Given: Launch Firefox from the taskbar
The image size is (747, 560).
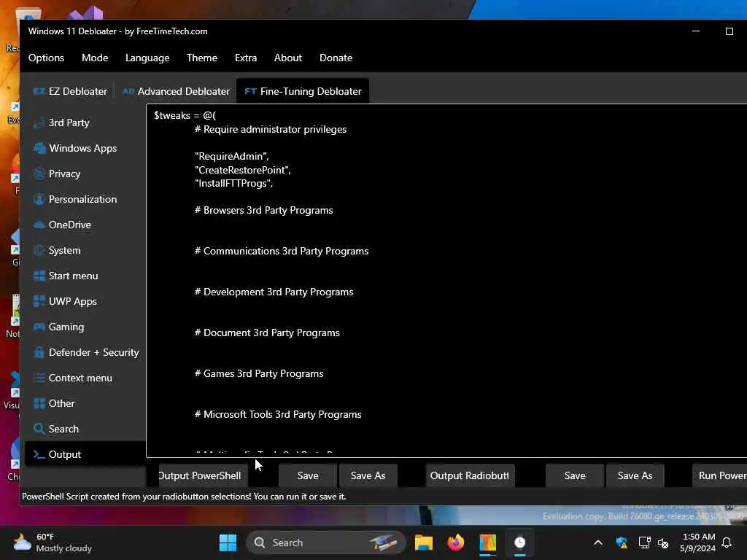Looking at the screenshot, I should (456, 542).
